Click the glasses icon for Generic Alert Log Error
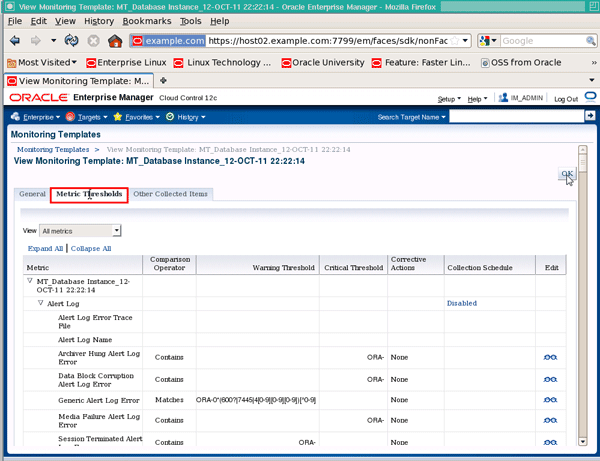 550,400
